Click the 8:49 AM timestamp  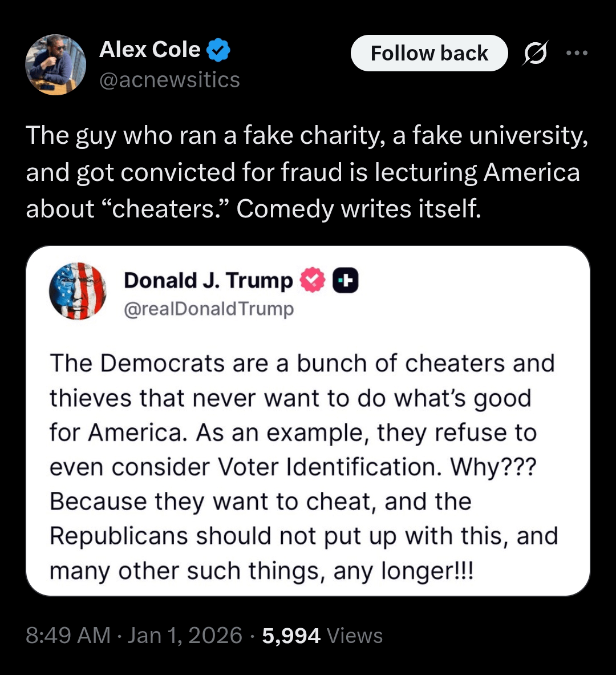pos(68,636)
